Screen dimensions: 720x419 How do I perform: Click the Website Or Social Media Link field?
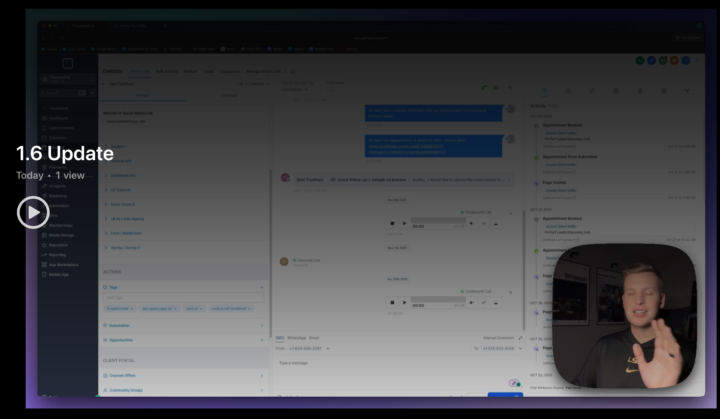click(184, 122)
